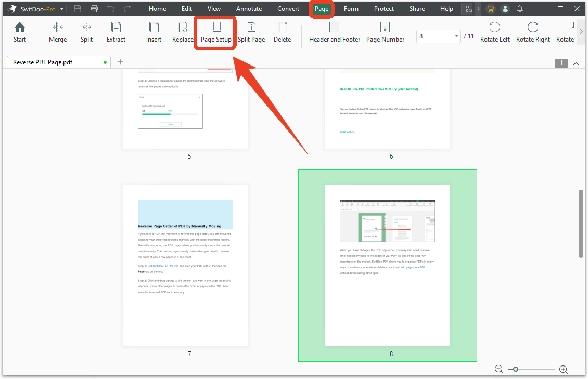Rotate the page left
The height and width of the screenshot is (379, 588).
495,32
